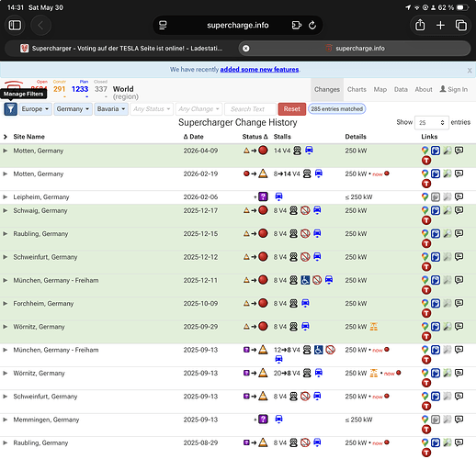Click the red Reset button
This screenshot has width=476, height=459.
point(292,109)
